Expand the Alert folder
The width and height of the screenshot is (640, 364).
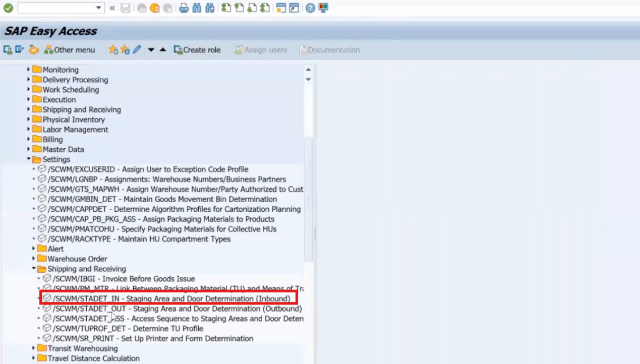(34, 249)
